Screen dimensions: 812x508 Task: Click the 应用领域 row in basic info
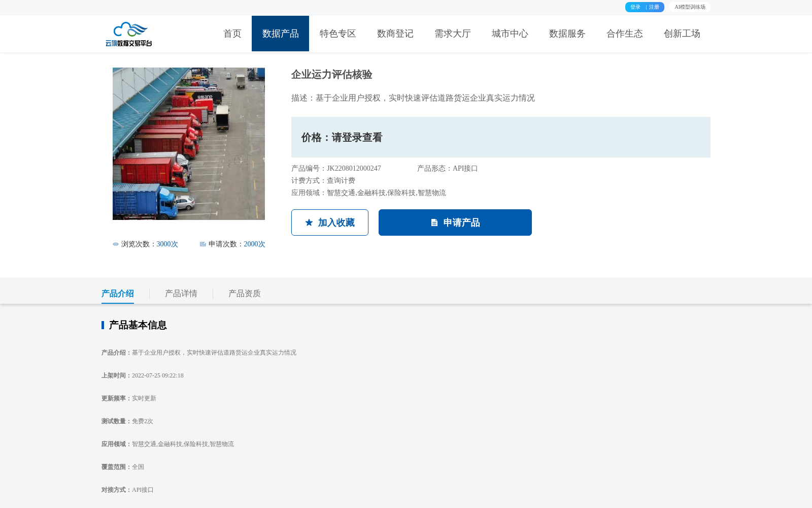point(168,444)
